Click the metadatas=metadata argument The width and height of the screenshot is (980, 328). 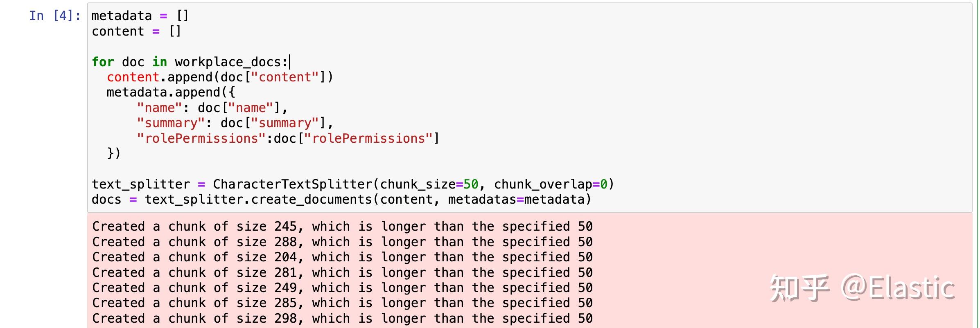point(519,200)
